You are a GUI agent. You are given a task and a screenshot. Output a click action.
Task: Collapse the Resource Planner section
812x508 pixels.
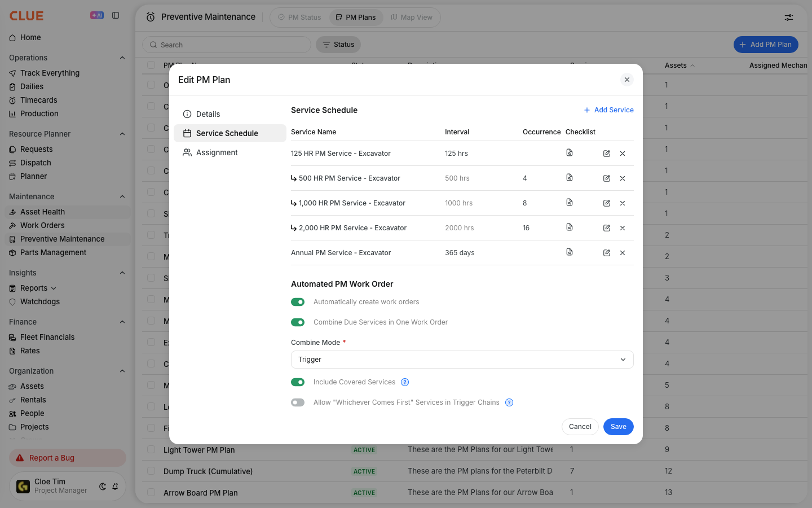pyautogui.click(x=122, y=134)
